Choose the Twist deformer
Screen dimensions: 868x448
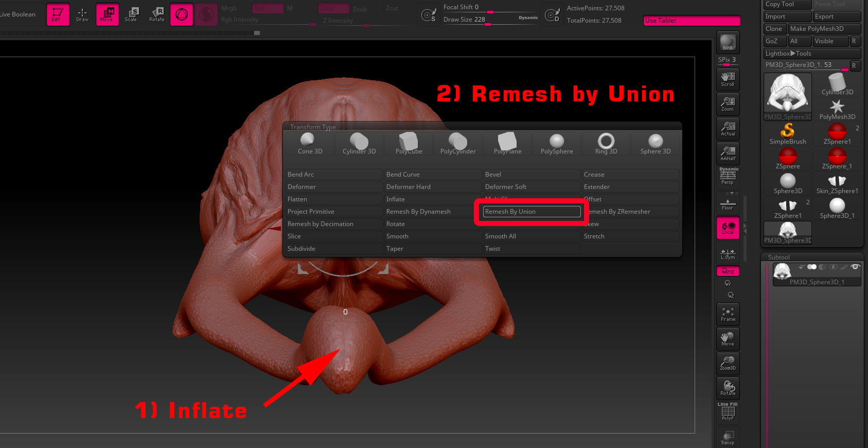pyautogui.click(x=532, y=249)
